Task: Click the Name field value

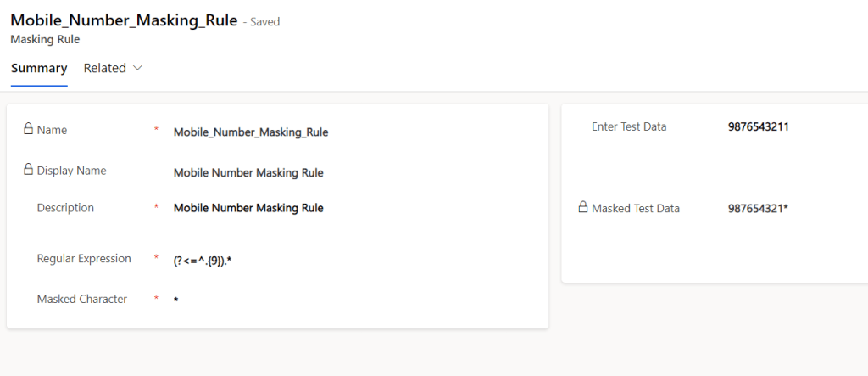Action: [250, 132]
